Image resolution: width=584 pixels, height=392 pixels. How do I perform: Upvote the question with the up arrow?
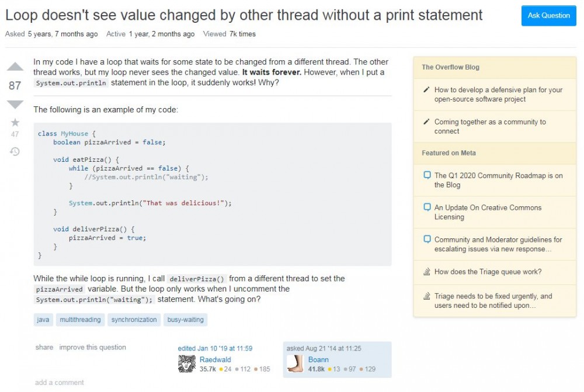(x=15, y=67)
